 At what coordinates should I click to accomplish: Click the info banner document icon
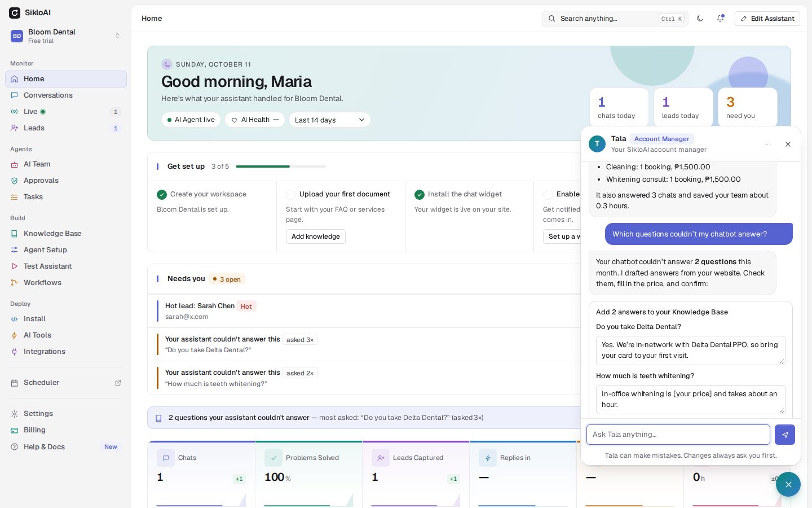pos(158,418)
